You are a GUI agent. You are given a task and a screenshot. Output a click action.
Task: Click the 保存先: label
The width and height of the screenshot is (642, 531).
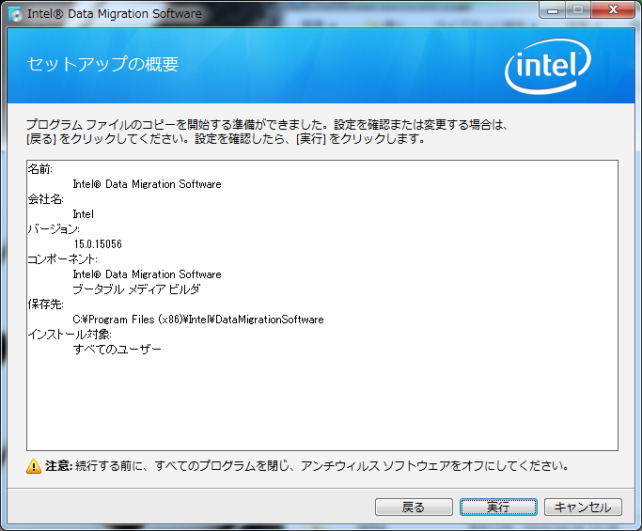[x=45, y=304]
